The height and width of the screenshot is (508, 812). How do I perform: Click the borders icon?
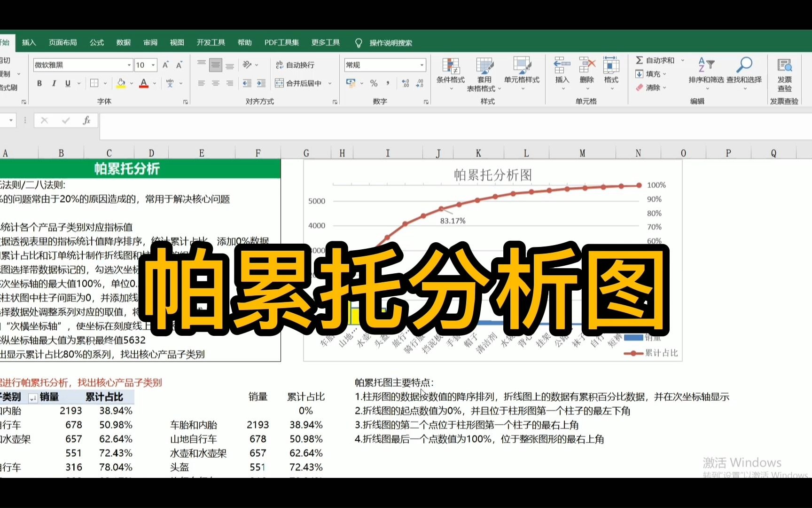[94, 83]
